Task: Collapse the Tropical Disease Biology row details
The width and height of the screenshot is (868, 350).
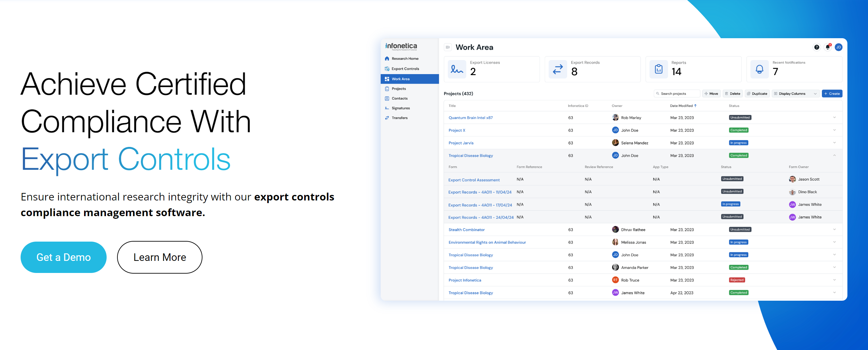Action: pos(834,155)
